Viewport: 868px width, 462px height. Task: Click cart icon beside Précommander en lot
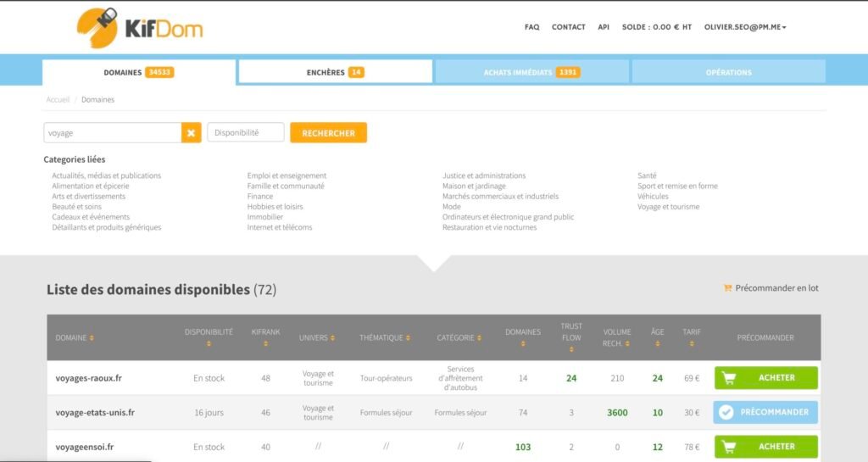pyautogui.click(x=727, y=288)
